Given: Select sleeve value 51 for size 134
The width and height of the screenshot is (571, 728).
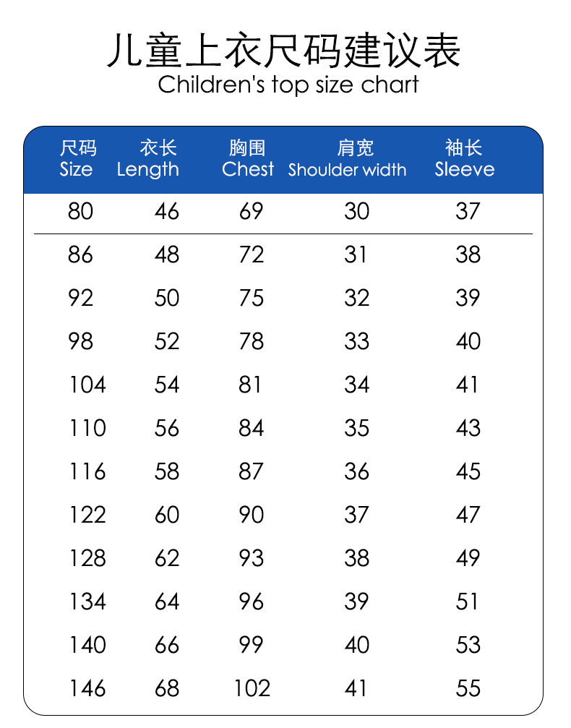Looking at the screenshot, I should (x=468, y=601).
